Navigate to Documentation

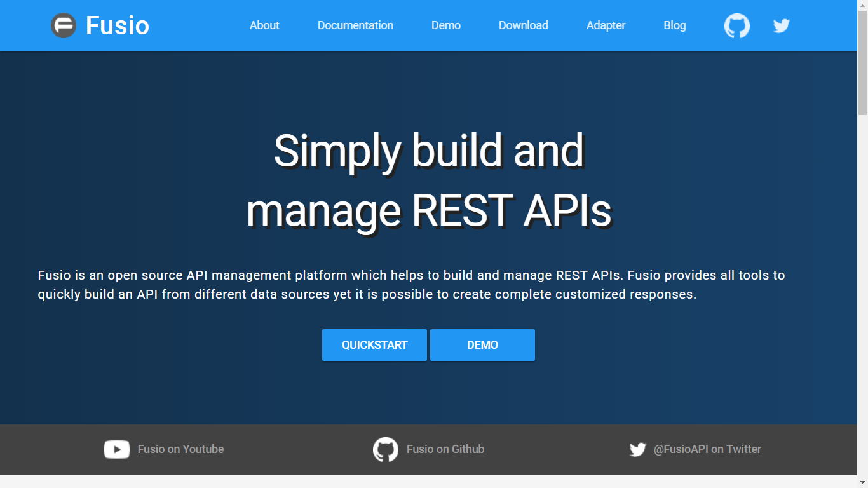coord(355,25)
